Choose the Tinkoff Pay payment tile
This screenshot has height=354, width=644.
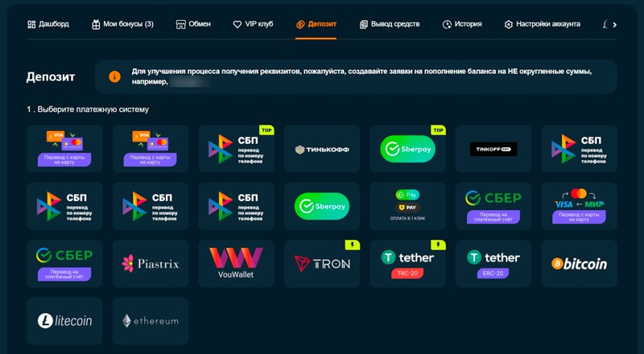click(493, 149)
